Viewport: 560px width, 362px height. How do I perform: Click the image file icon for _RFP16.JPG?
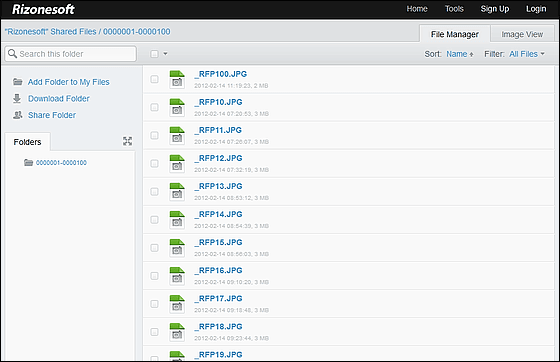(x=177, y=276)
